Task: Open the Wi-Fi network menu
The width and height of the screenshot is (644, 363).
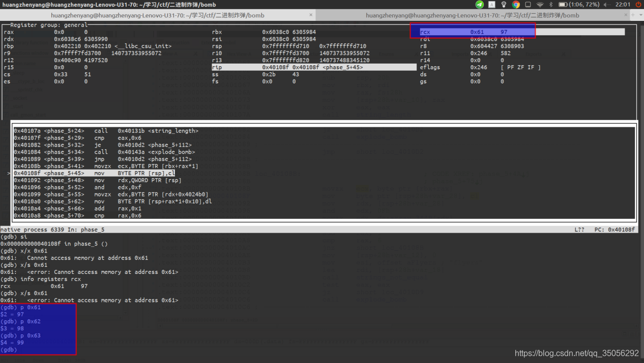Action: click(540, 5)
